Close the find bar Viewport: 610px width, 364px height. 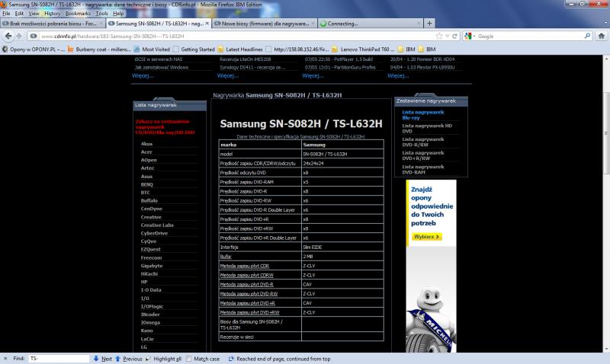[x=5, y=359]
